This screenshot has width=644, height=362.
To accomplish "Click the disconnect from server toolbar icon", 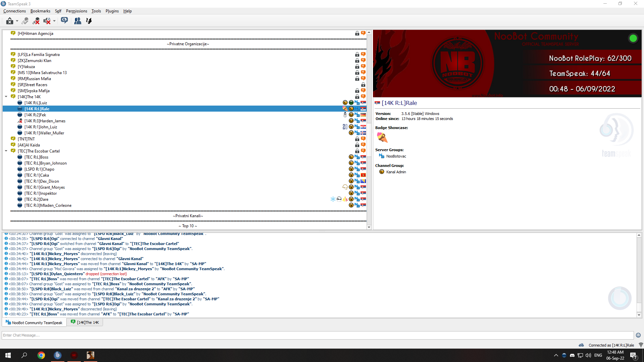I will 10,21.
